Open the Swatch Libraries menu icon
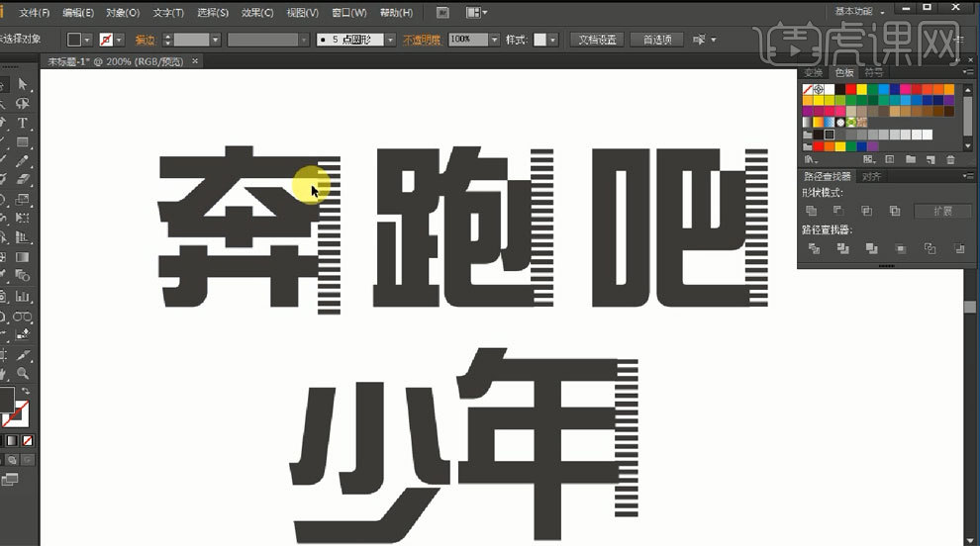 click(x=811, y=159)
